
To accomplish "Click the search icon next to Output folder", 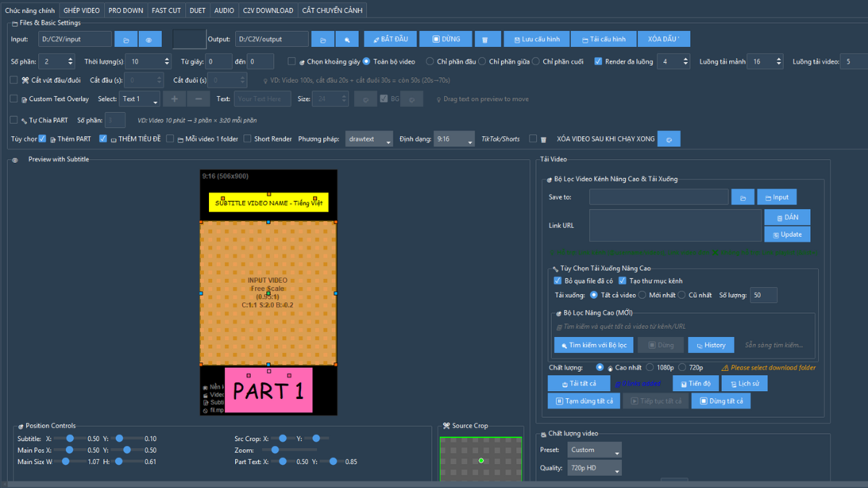I will click(346, 39).
